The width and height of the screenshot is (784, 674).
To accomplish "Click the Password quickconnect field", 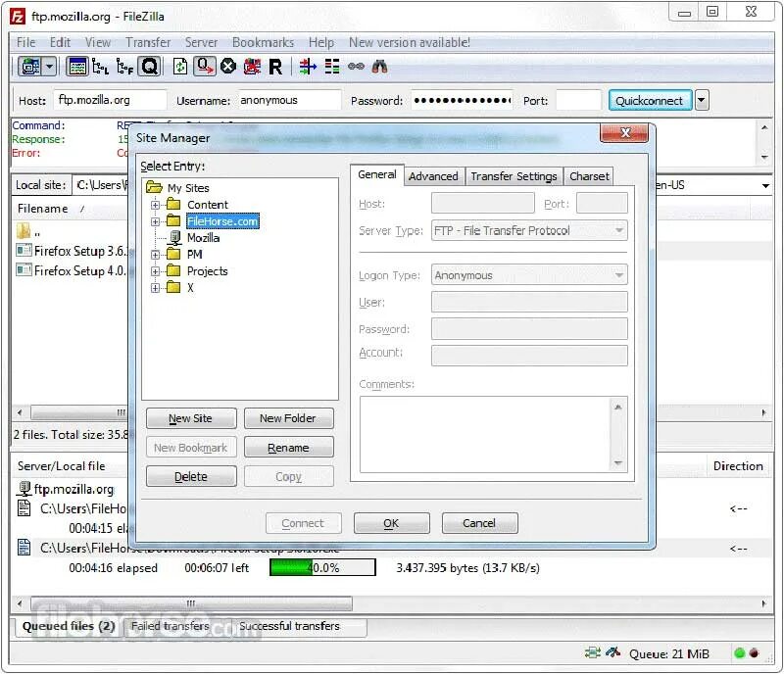I will click(462, 100).
